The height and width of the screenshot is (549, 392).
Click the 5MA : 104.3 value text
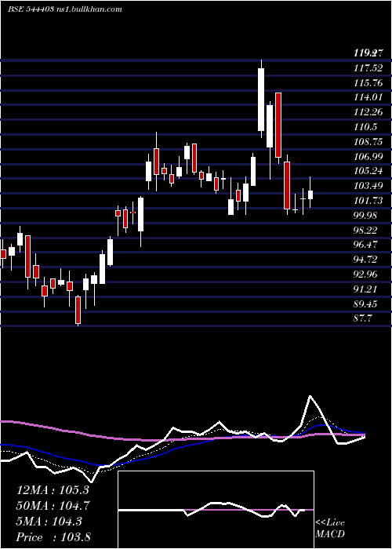pyautogui.click(x=49, y=522)
